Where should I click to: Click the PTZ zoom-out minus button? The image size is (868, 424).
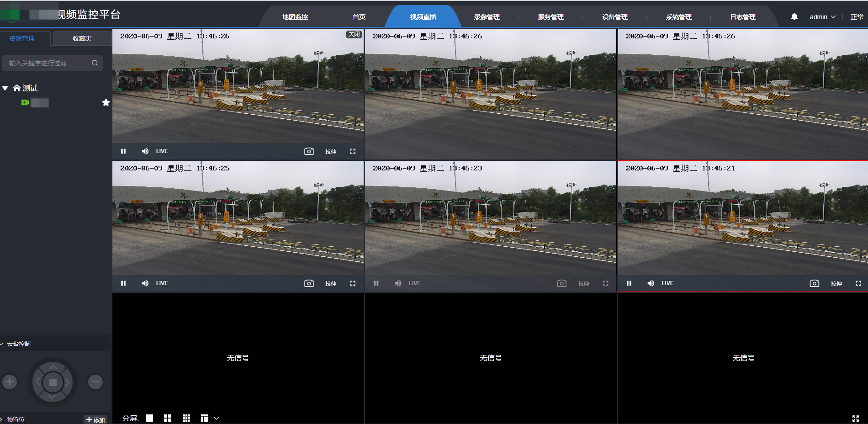95,382
